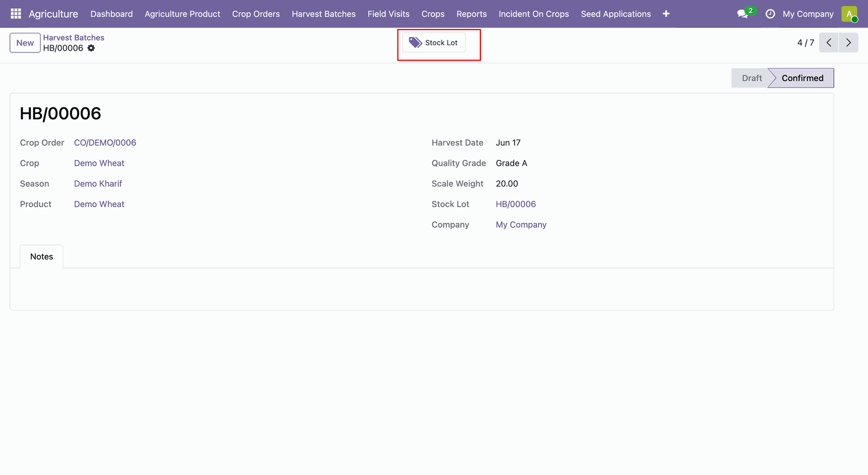This screenshot has width=868, height=475.
Task: Create a New harvest batch
Action: click(x=25, y=43)
